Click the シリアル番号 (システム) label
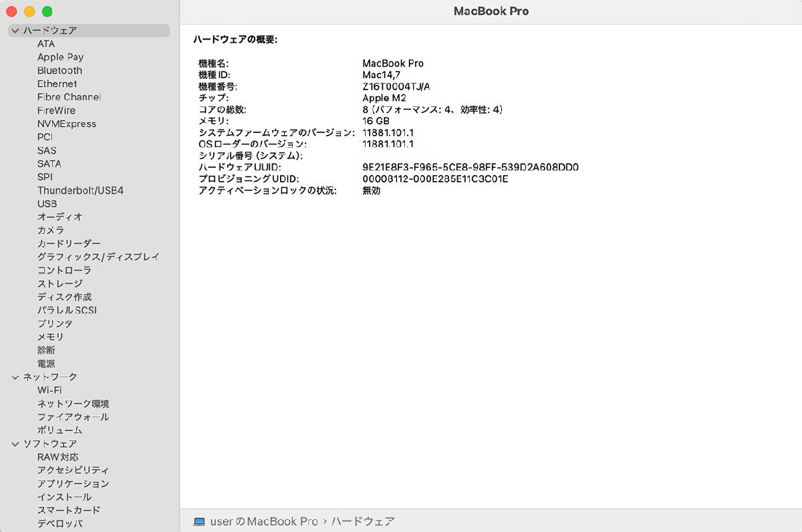 (x=250, y=156)
